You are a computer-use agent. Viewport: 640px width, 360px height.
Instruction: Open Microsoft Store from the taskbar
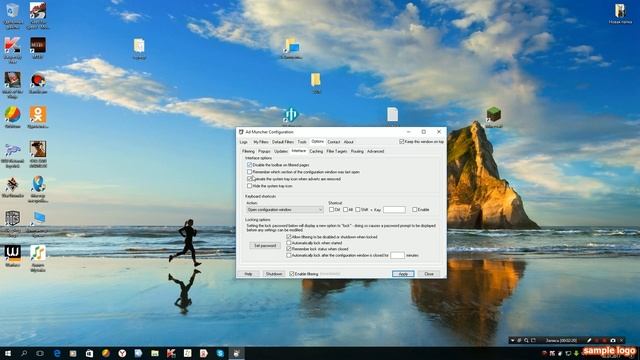point(89,353)
